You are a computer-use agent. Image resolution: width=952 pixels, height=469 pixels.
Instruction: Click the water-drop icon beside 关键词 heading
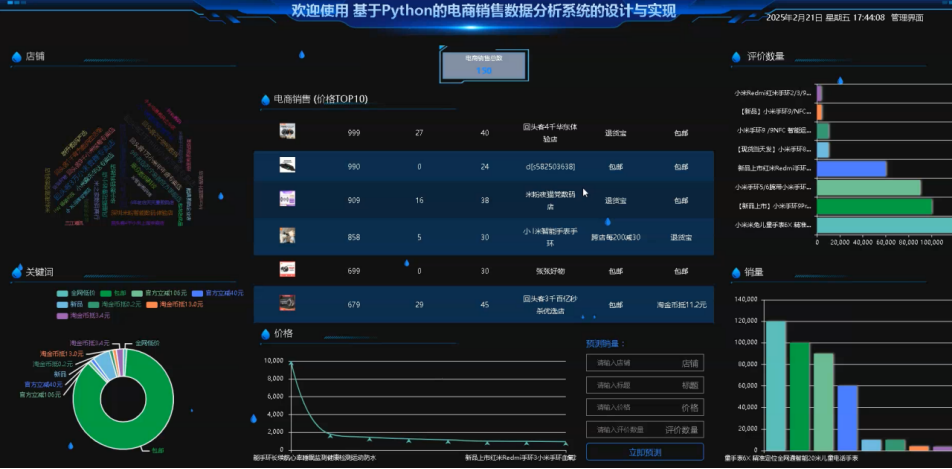tap(16, 273)
